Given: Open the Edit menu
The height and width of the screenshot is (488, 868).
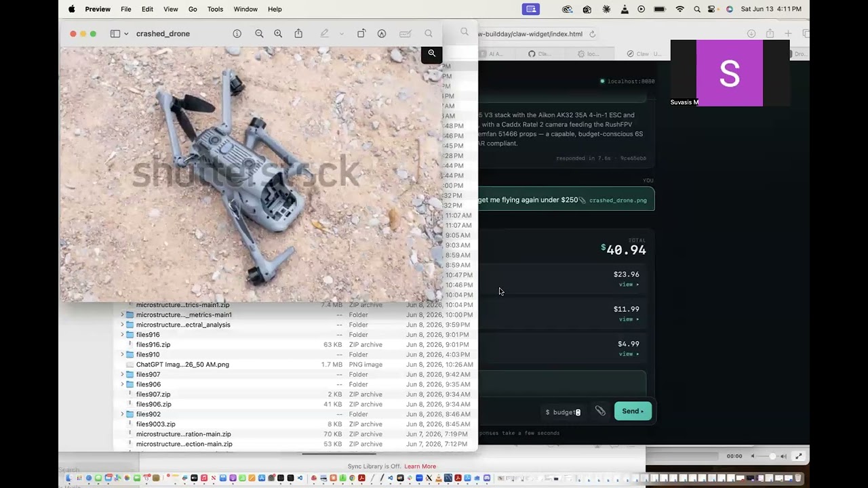Looking at the screenshot, I should click(x=147, y=9).
